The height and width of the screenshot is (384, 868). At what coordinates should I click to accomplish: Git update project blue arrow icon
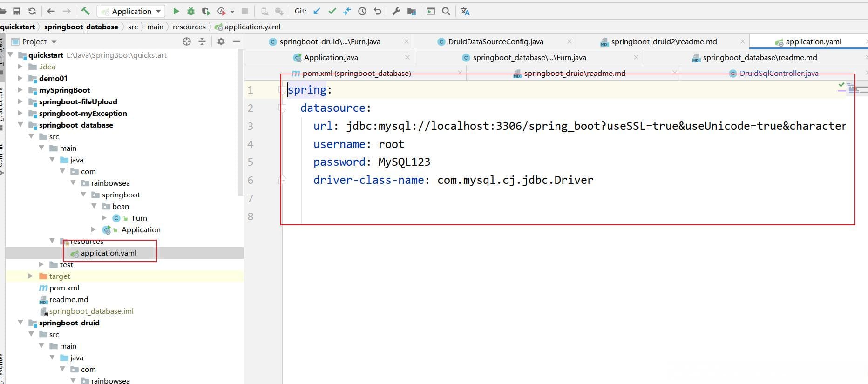(x=317, y=11)
